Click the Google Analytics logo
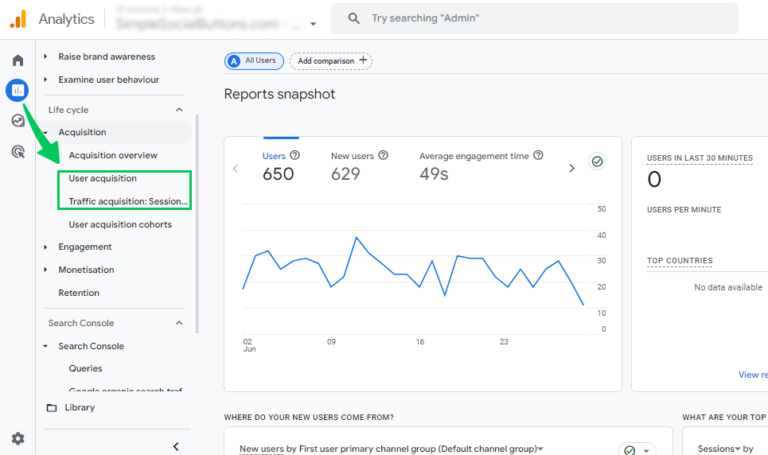This screenshot has height=455, width=768. [18, 18]
